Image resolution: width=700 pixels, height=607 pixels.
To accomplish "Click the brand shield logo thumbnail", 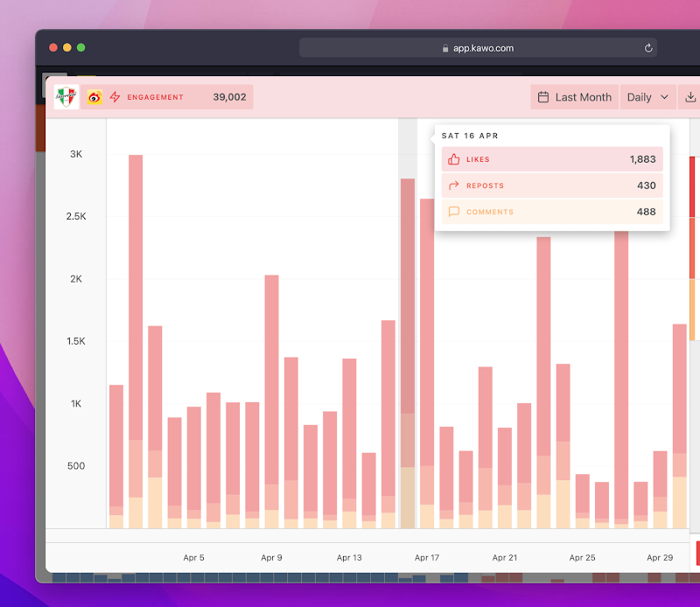I will pyautogui.click(x=66, y=97).
